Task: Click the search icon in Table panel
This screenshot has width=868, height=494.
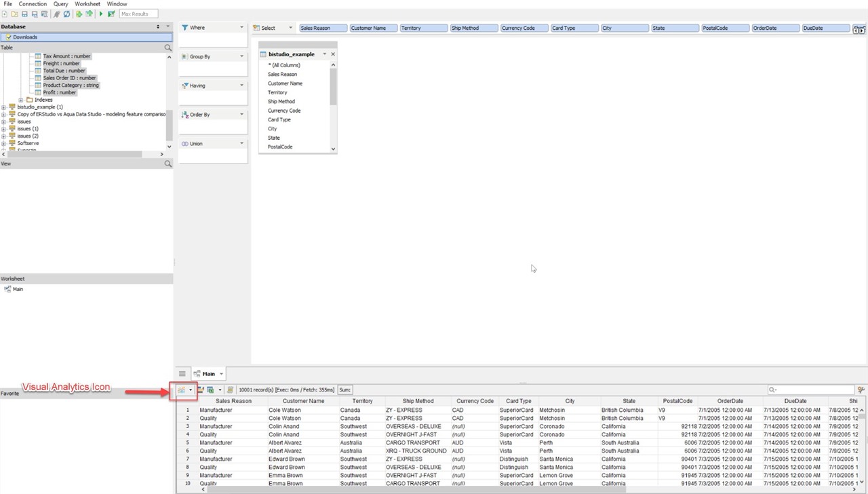Action: click(168, 48)
